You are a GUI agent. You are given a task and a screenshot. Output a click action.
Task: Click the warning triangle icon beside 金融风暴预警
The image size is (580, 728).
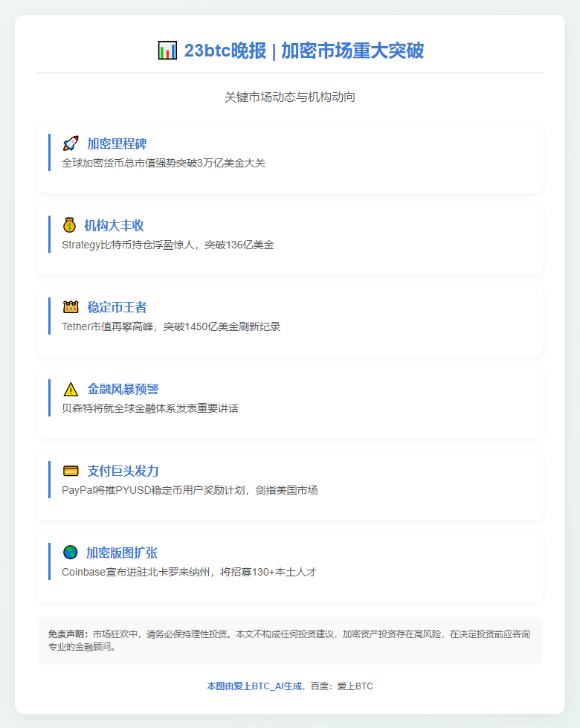point(71,389)
